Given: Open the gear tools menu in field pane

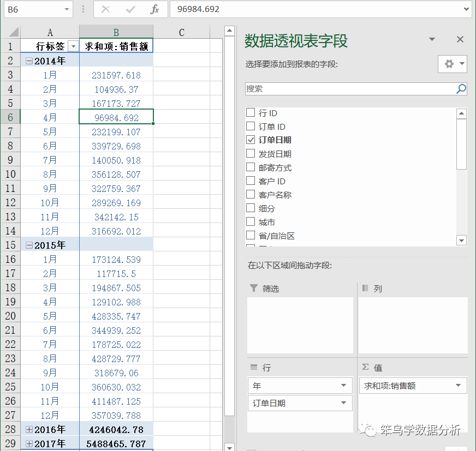Looking at the screenshot, I should point(453,64).
